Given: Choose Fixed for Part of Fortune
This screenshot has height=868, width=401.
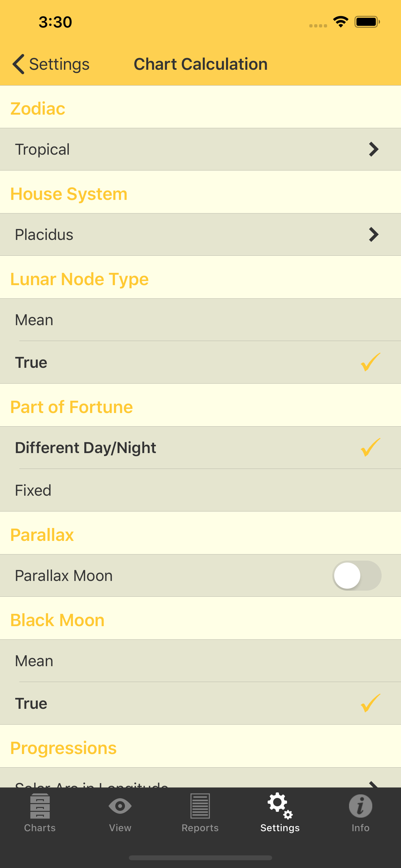Looking at the screenshot, I should coord(200,490).
